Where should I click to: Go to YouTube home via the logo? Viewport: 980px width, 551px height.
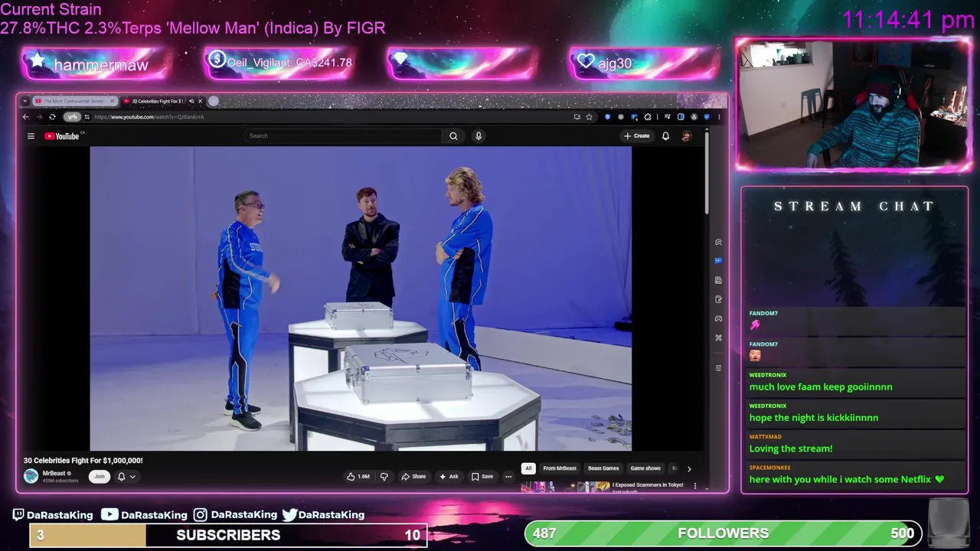click(x=61, y=136)
